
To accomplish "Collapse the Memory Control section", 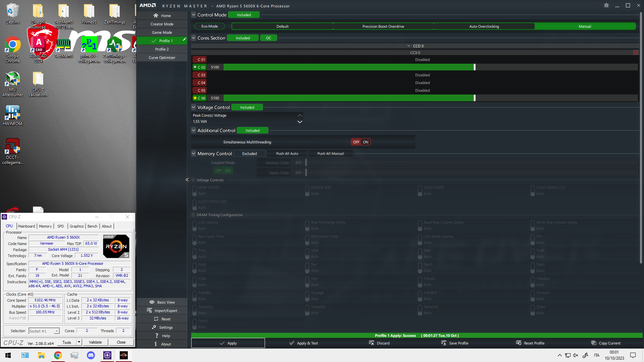I will click(x=194, y=154).
